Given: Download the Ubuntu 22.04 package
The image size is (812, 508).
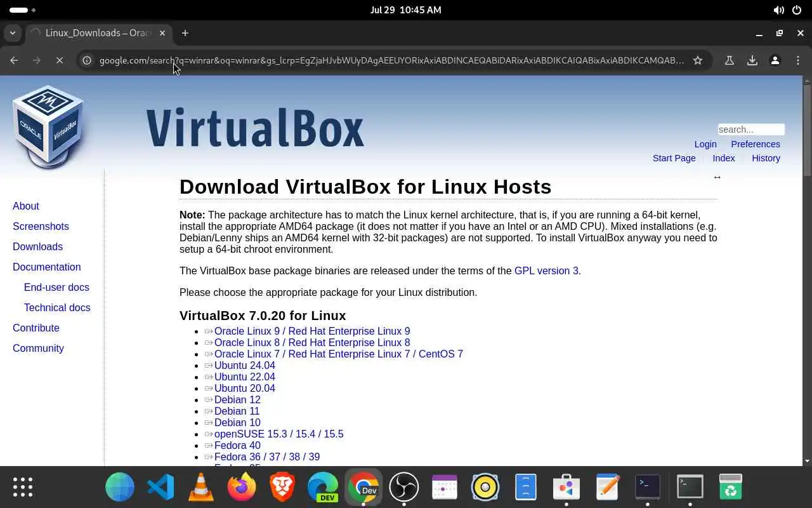Looking at the screenshot, I should click(245, 377).
